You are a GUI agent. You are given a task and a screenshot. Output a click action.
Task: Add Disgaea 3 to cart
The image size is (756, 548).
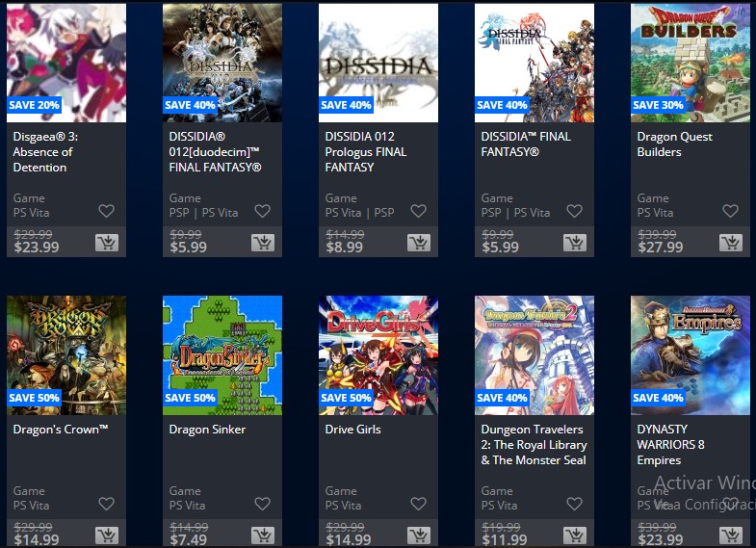[107, 243]
